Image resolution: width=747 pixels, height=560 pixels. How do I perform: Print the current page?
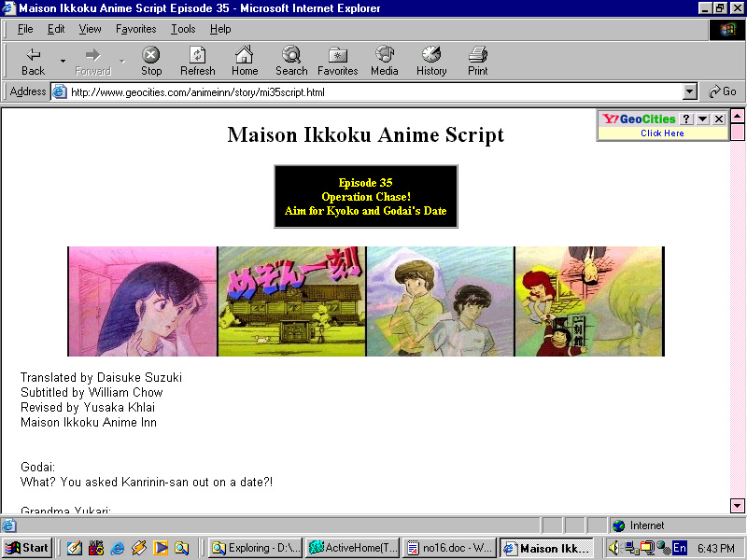click(478, 62)
